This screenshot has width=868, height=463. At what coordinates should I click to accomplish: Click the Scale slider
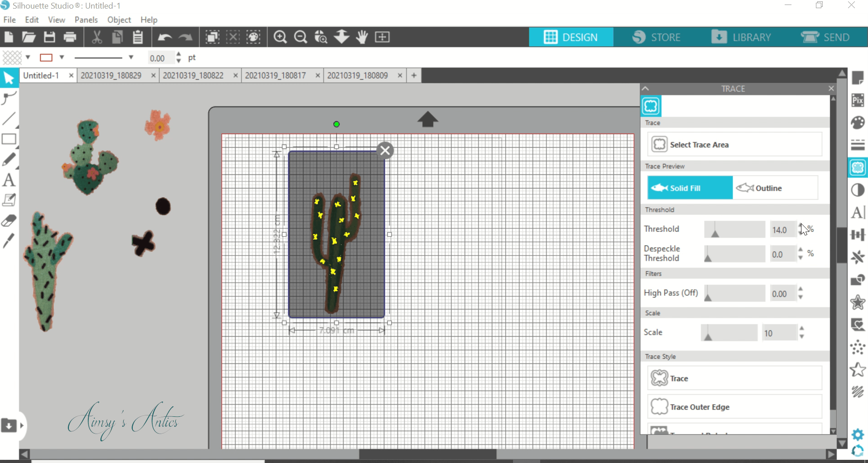click(x=729, y=333)
